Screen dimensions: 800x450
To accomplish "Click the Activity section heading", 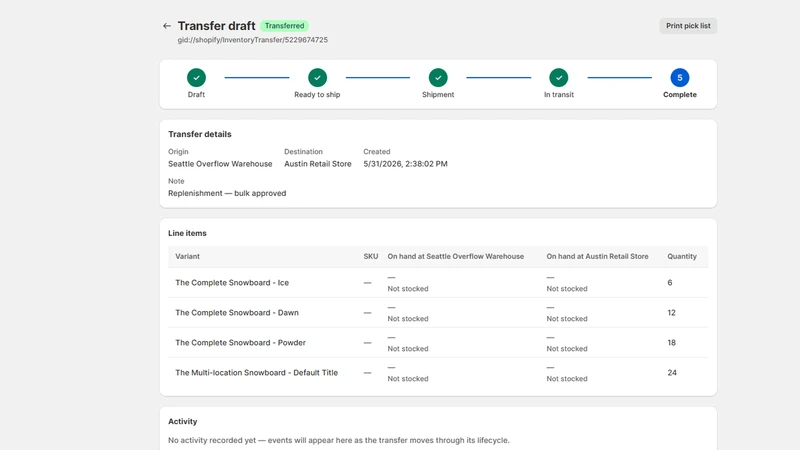I will 182,421.
